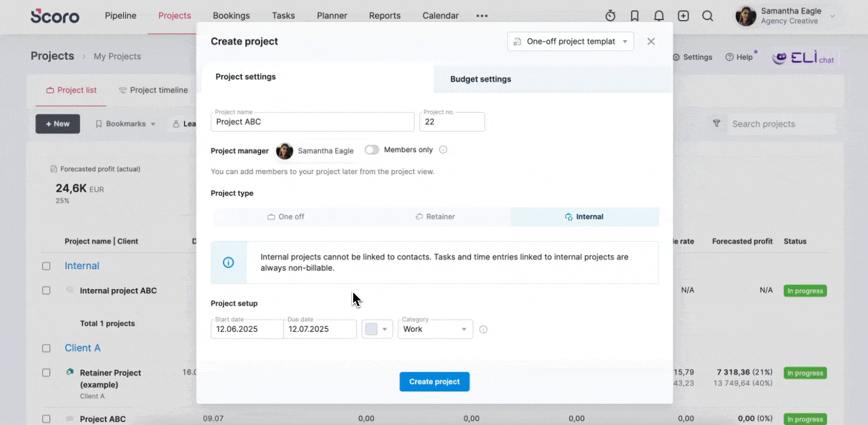Open the notifications bell
868x425 pixels.
click(x=659, y=16)
